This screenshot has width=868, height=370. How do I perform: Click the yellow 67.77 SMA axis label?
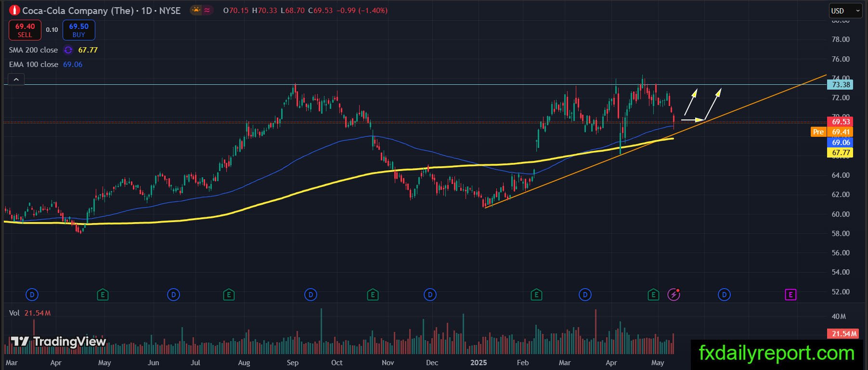(x=840, y=153)
